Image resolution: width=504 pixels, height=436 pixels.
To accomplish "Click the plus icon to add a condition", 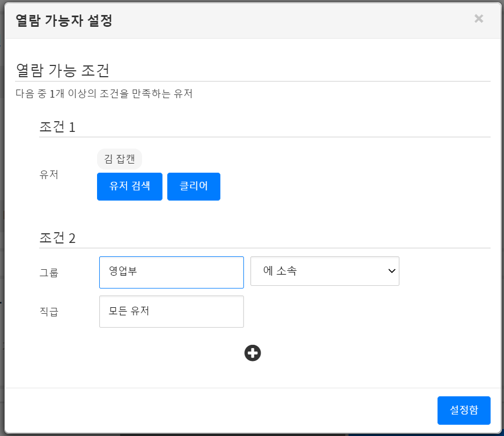I will (253, 353).
